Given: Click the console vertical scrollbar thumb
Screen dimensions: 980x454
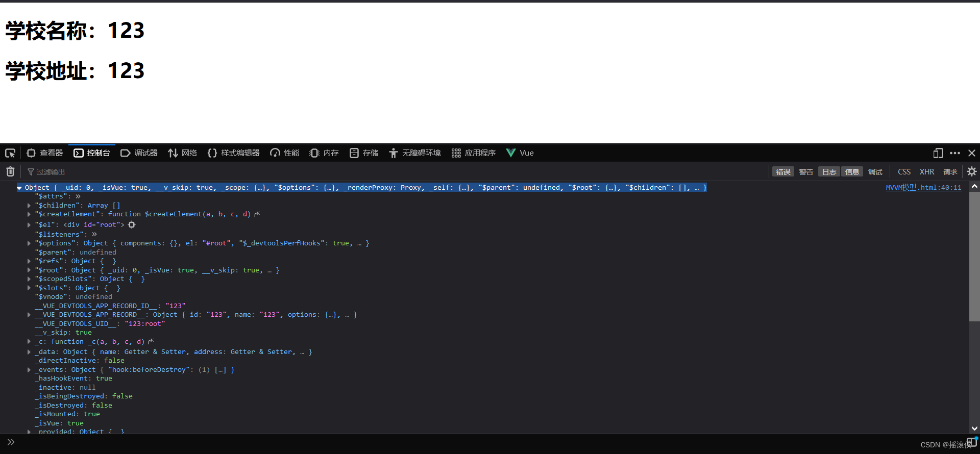Looking at the screenshot, I should click(x=974, y=257).
